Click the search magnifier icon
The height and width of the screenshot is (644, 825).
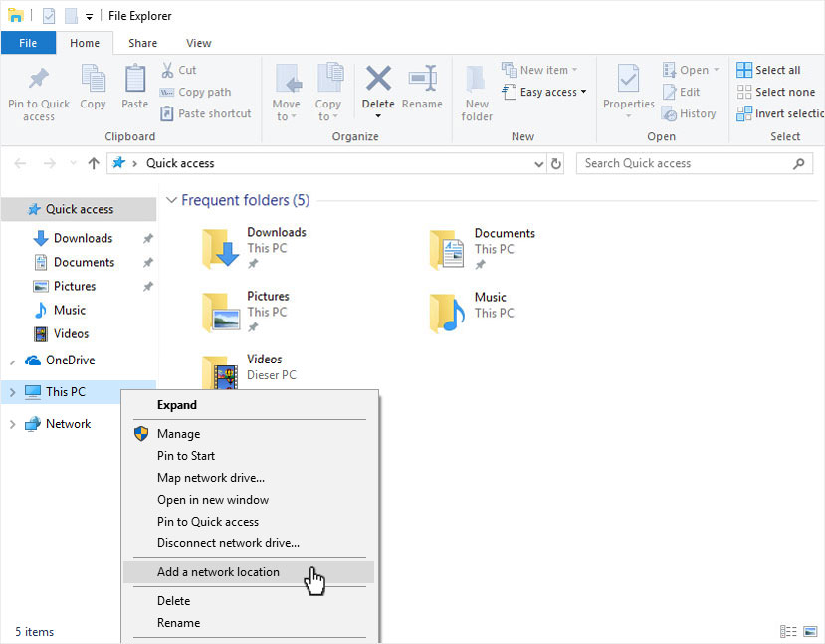[799, 163]
